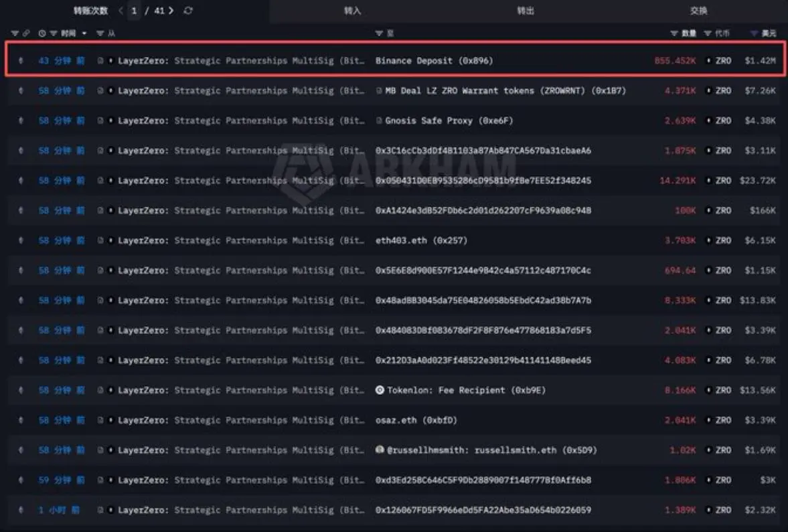Click contract icon before sender in Binance Deposit row
788x532 pixels.
point(100,61)
